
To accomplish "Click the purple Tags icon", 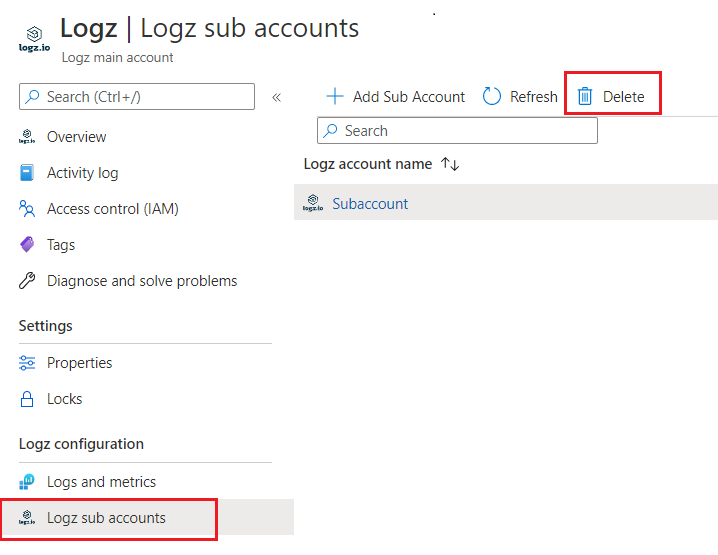I will [x=27, y=245].
